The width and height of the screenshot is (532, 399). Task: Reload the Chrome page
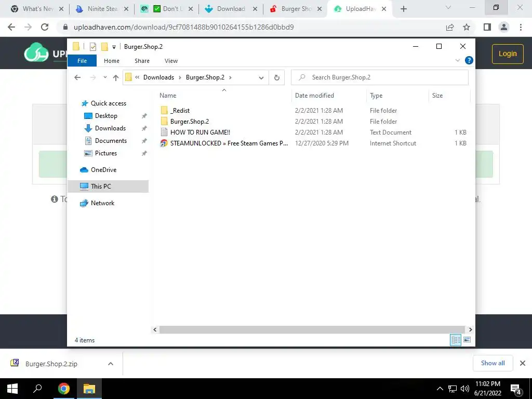click(x=45, y=27)
